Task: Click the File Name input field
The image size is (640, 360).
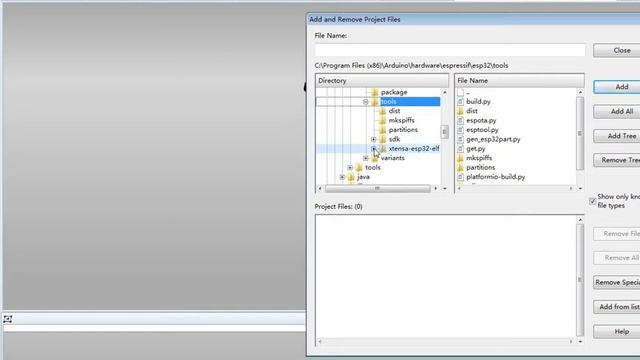Action: (x=450, y=50)
